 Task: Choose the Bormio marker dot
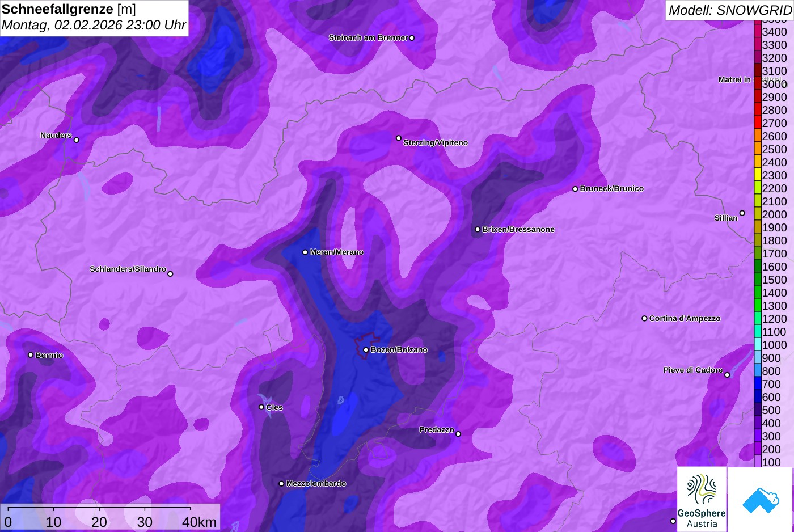tap(31, 355)
